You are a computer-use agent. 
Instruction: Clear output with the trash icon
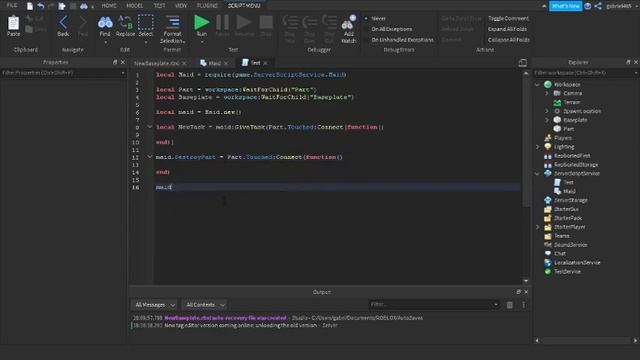pyautogui.click(x=509, y=305)
